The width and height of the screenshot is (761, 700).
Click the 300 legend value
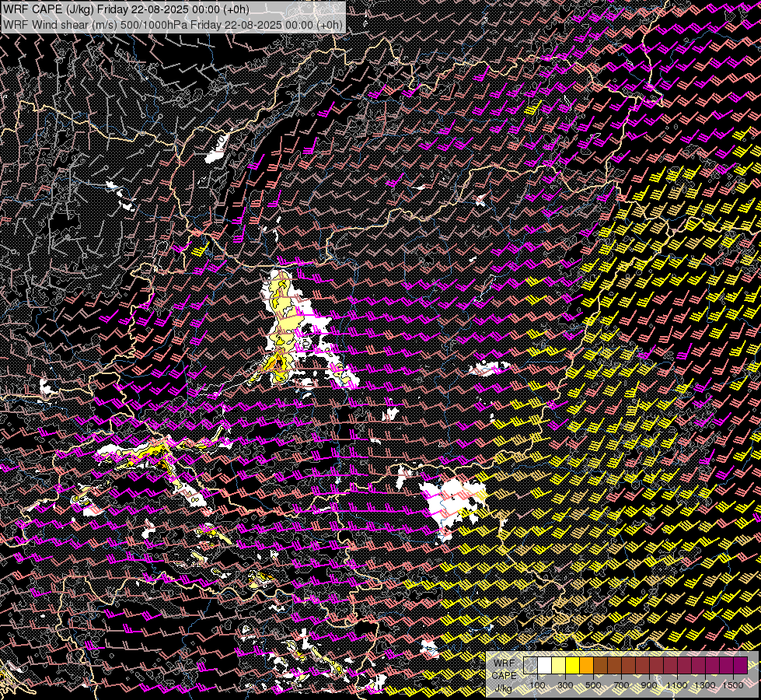point(565,685)
